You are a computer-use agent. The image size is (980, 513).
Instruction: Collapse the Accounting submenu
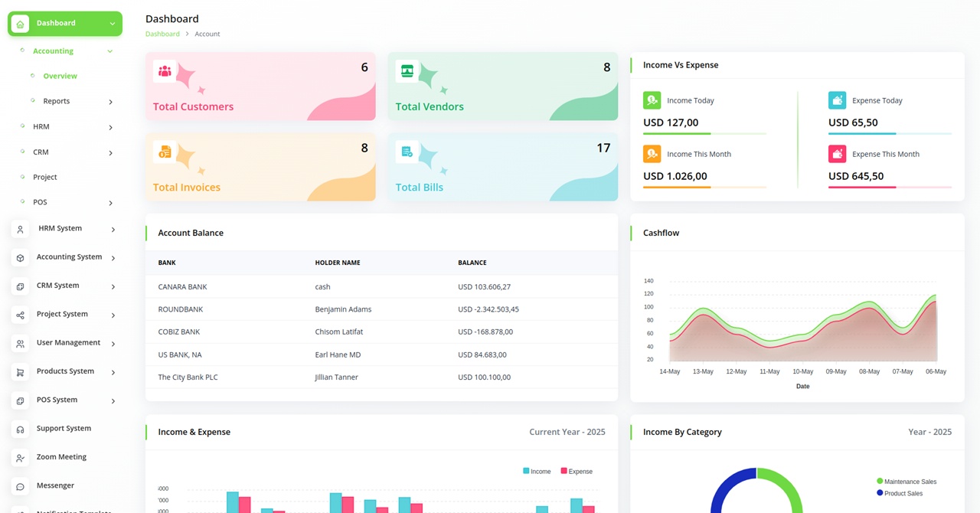(x=109, y=51)
